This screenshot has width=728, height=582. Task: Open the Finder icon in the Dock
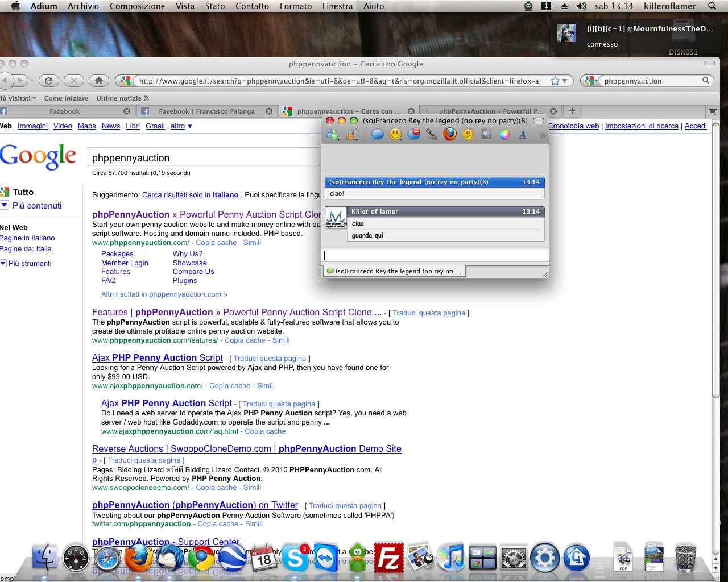(44, 558)
